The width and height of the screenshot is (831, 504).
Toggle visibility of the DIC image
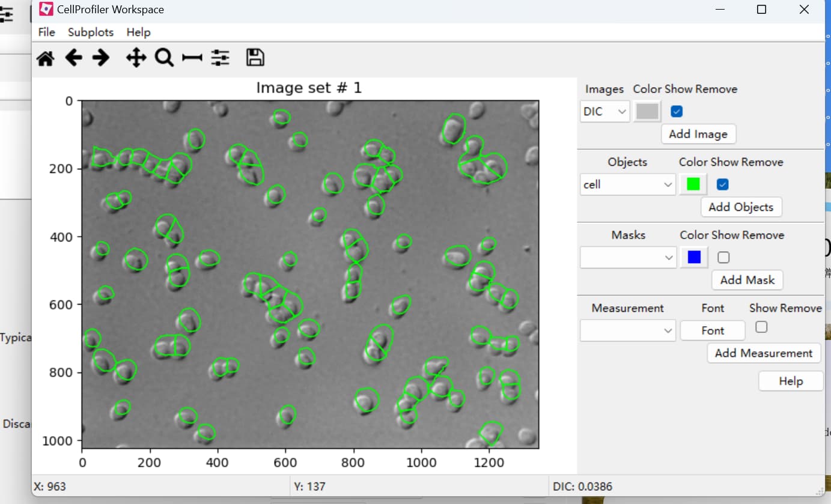pyautogui.click(x=677, y=111)
